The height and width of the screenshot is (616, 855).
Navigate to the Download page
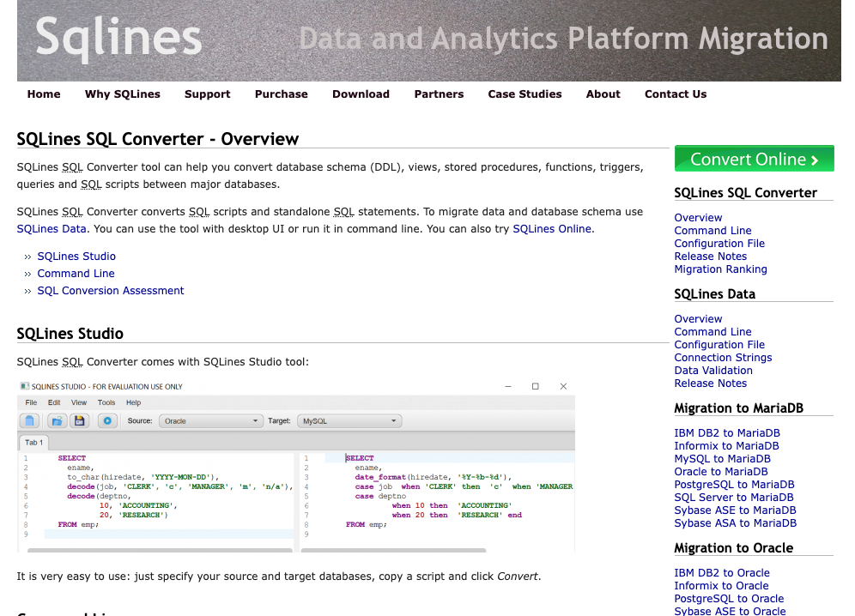361,94
